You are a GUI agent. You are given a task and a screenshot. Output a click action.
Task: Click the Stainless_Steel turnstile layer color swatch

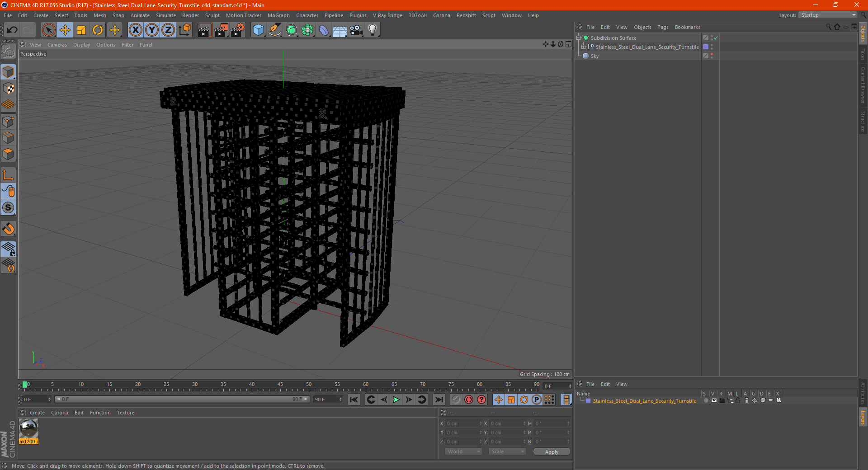coord(706,47)
